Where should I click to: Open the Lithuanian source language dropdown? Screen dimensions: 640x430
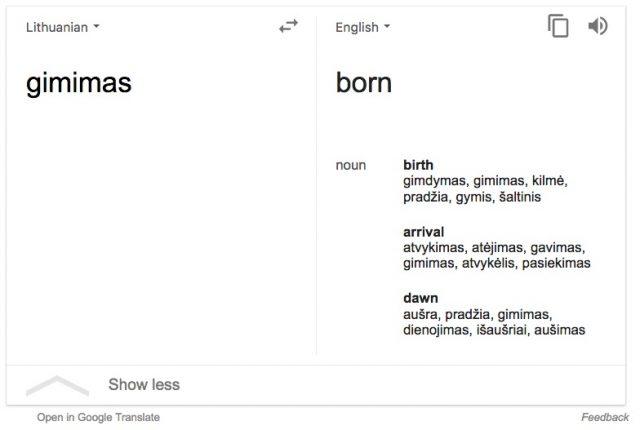pos(63,27)
